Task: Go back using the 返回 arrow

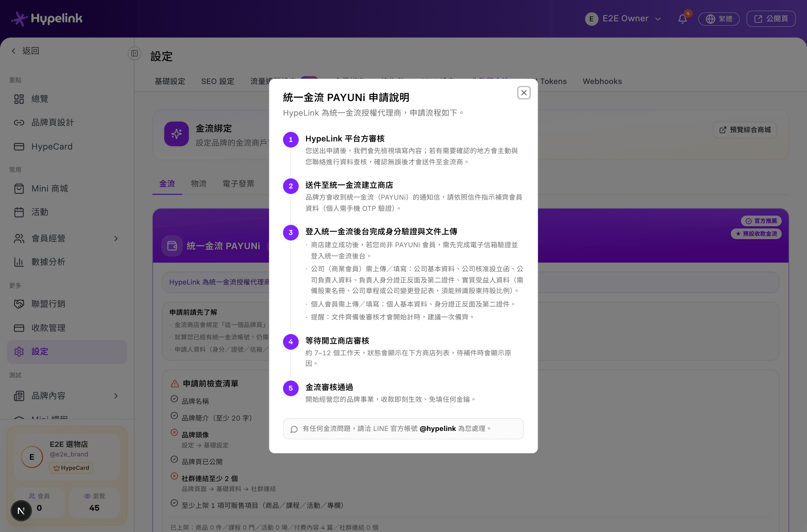Action: 25,51
